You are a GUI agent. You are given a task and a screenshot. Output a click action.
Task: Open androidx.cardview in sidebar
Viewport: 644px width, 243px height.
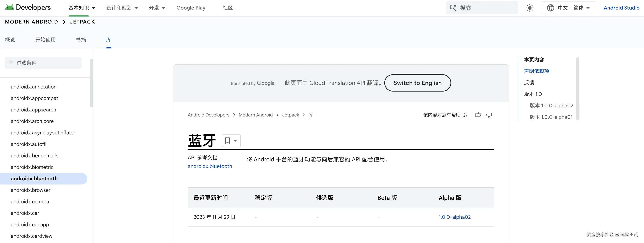(x=32, y=236)
